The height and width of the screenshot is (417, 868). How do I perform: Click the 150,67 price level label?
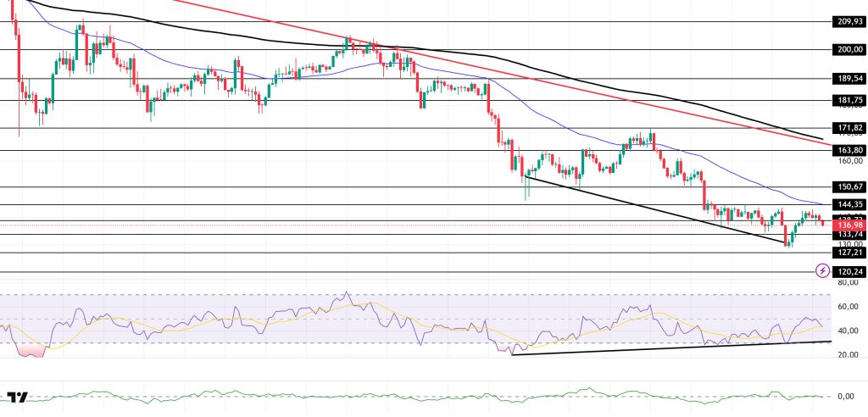coord(849,186)
